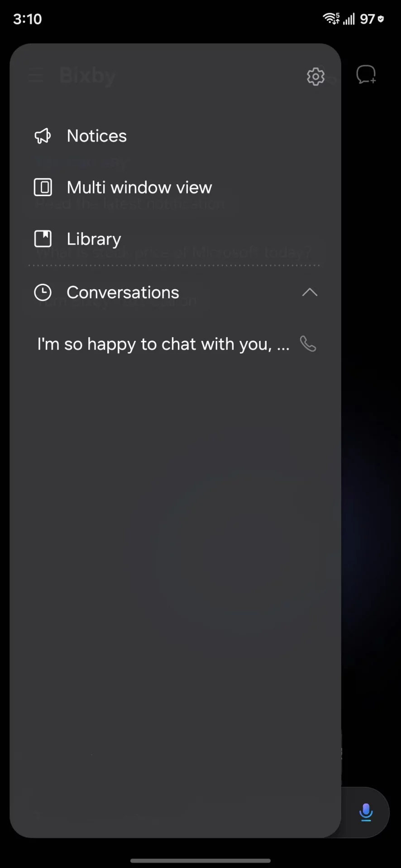Activate the blue microphone button
The height and width of the screenshot is (868, 401).
(366, 812)
